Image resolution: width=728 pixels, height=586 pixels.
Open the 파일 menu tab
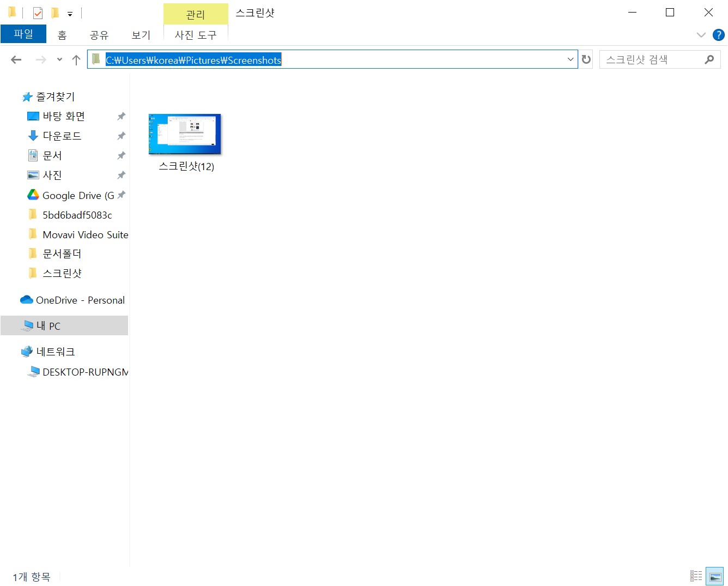(x=23, y=34)
